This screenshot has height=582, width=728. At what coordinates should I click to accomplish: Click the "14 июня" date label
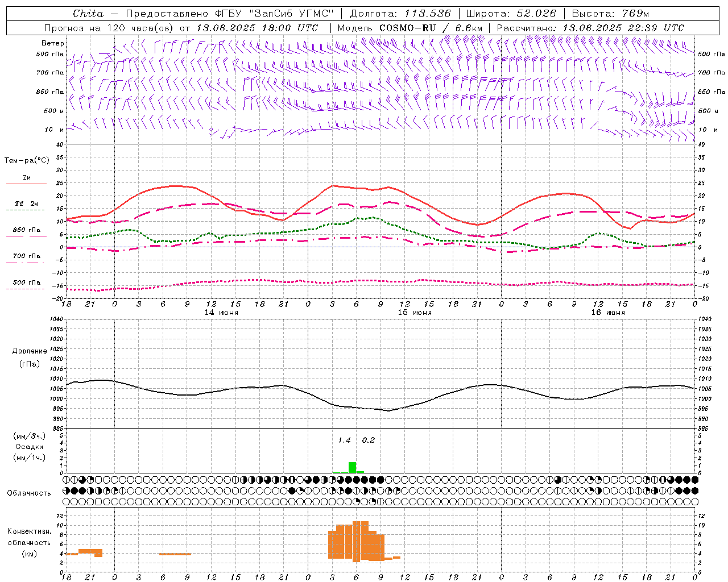[x=221, y=313]
